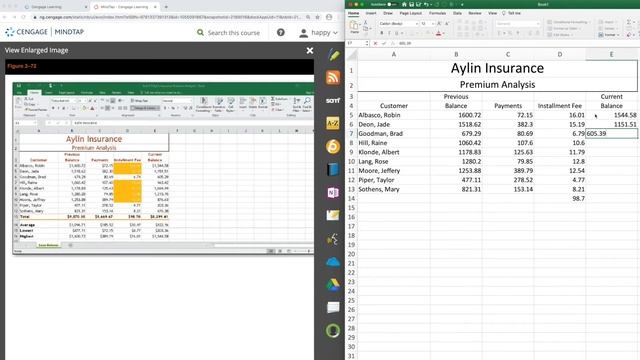Click the Chrome address bar URL
The height and width of the screenshot is (360, 640).
point(168,17)
